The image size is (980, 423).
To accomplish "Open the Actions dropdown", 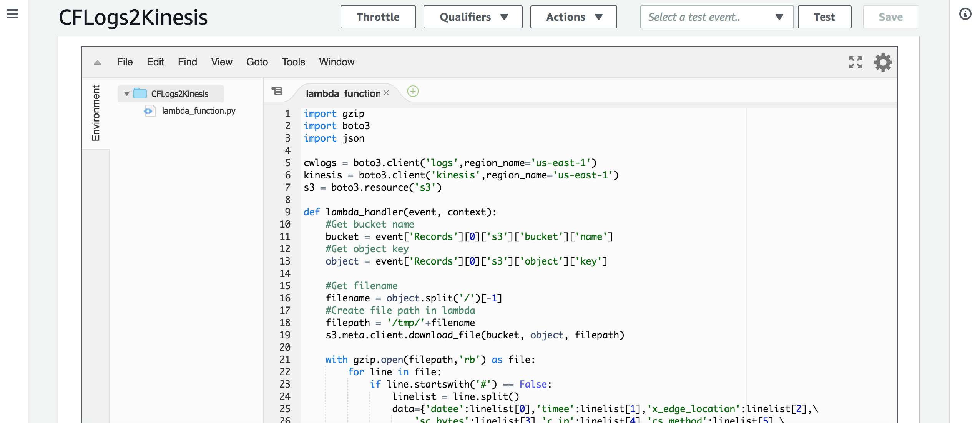I will pyautogui.click(x=573, y=17).
